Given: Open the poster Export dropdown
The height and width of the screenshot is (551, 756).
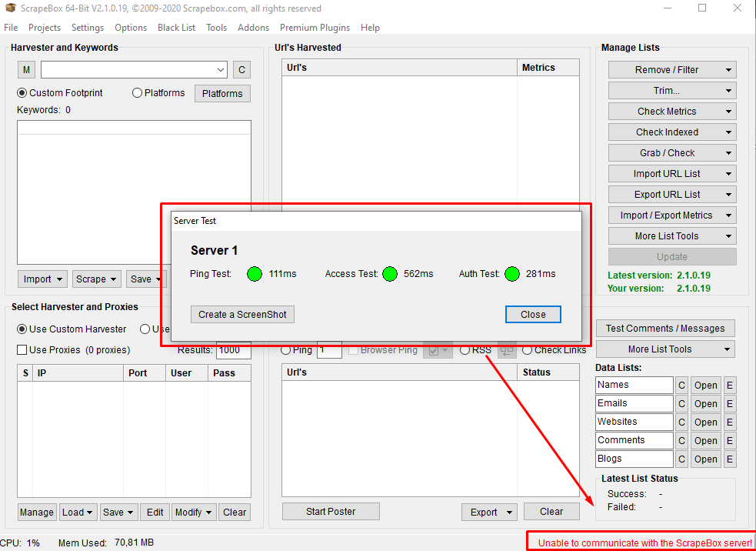Looking at the screenshot, I should click(489, 513).
